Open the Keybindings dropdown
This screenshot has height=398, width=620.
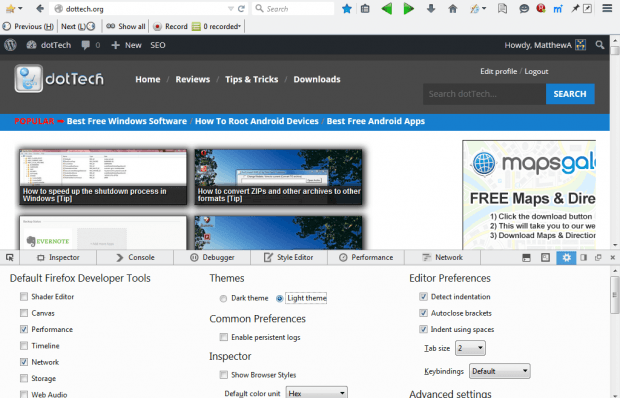(499, 371)
